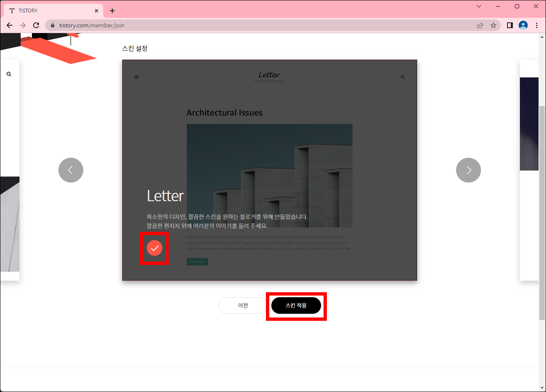
Task: Click the share page icon
Action: (x=480, y=25)
